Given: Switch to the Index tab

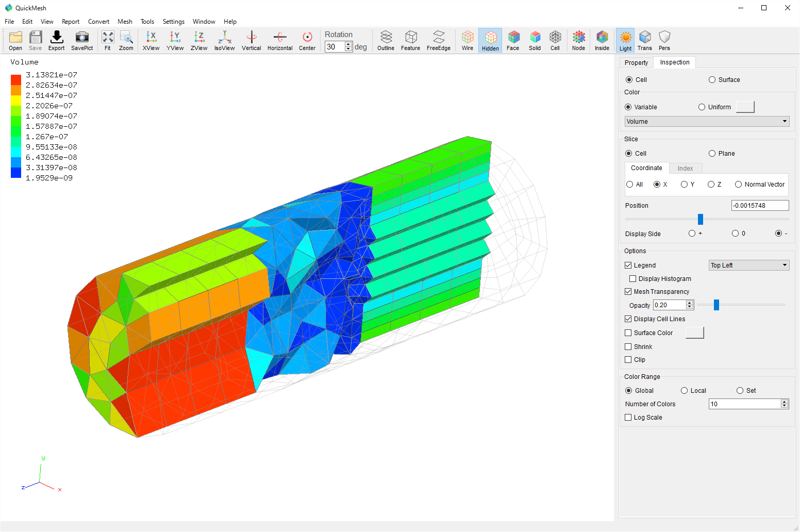Looking at the screenshot, I should [x=685, y=169].
